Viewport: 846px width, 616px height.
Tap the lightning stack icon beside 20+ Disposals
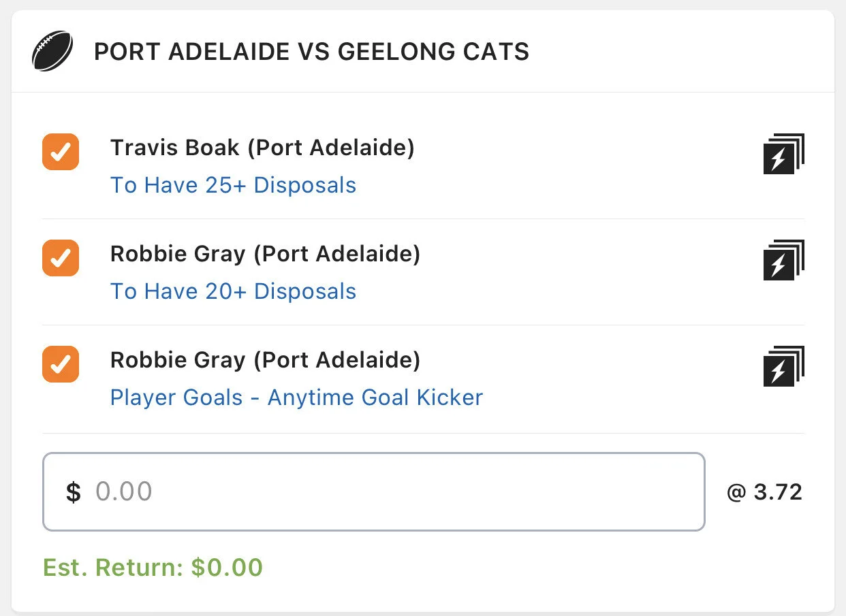click(x=783, y=260)
